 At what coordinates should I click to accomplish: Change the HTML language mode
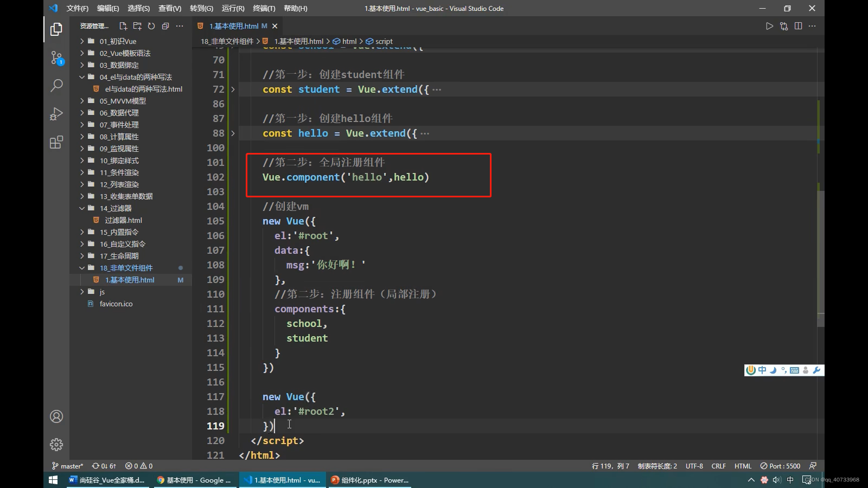(x=743, y=466)
